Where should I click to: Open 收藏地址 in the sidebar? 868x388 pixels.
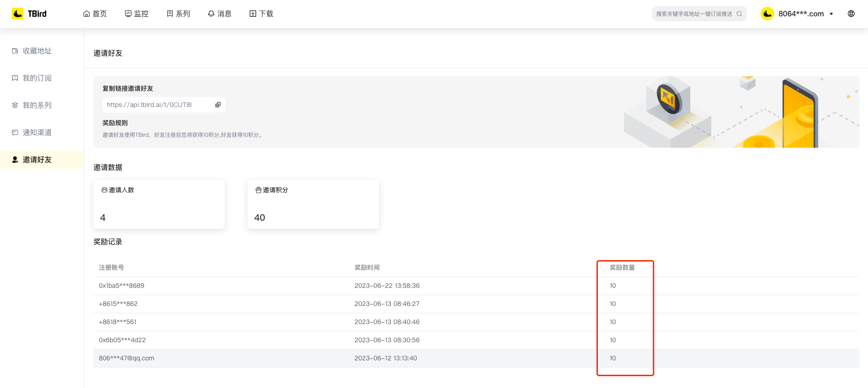37,51
